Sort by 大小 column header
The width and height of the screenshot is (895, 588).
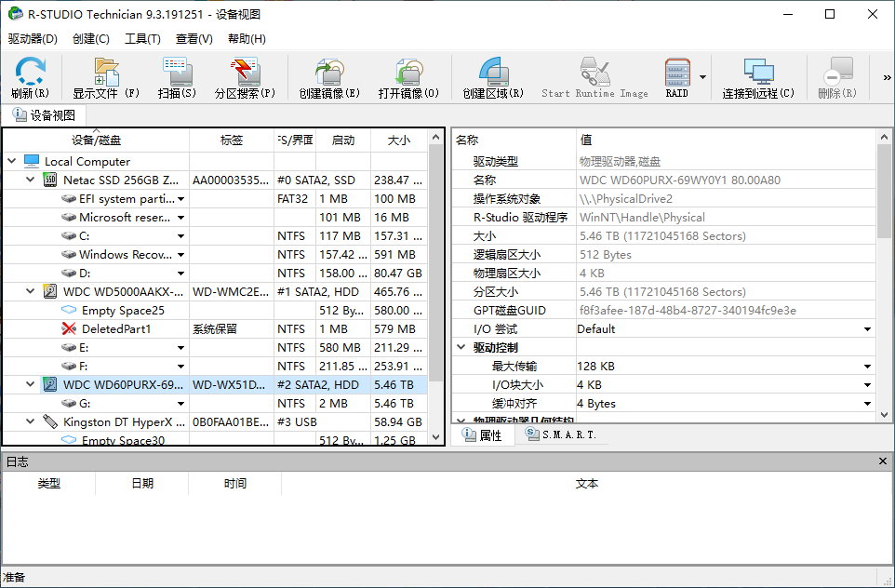(398, 140)
